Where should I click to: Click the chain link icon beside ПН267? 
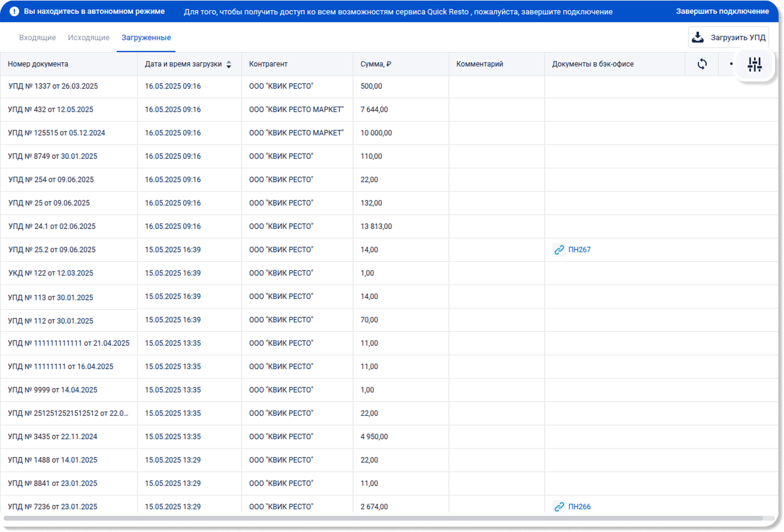559,250
